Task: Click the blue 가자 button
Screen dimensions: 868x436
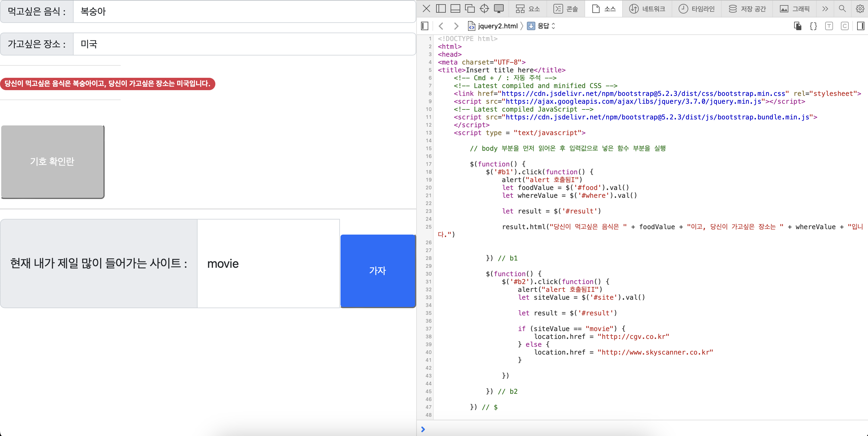Action: (x=378, y=270)
